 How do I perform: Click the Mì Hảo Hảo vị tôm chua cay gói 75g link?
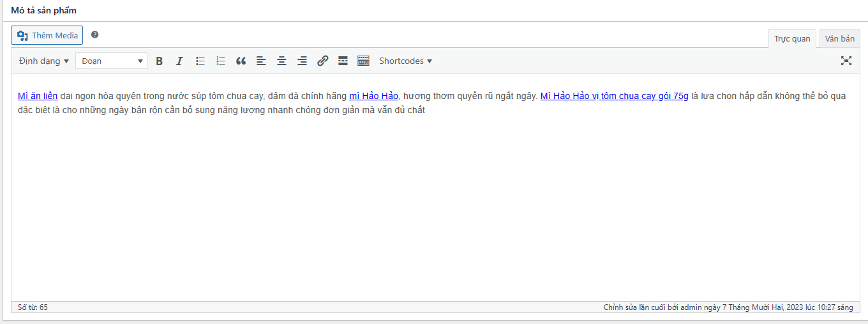615,96
